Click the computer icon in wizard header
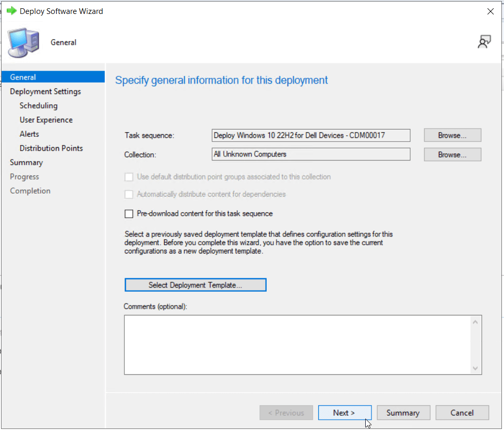 (x=23, y=43)
